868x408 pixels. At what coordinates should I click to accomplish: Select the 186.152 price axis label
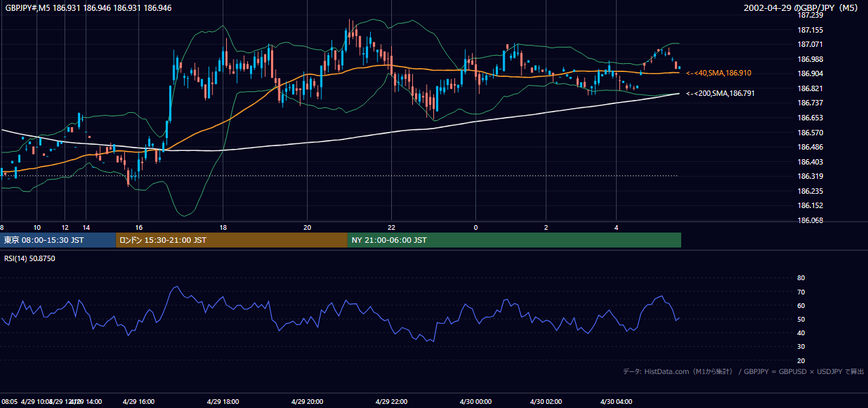(810, 205)
